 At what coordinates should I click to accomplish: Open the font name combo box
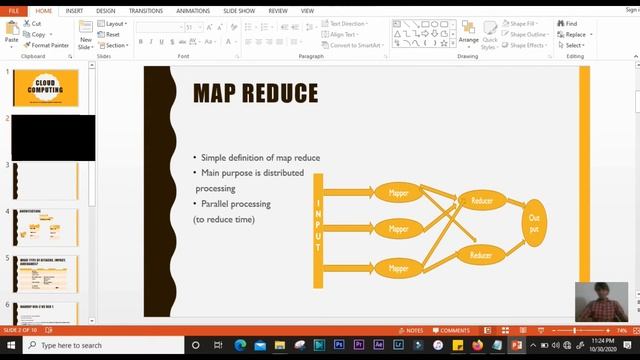point(160,27)
